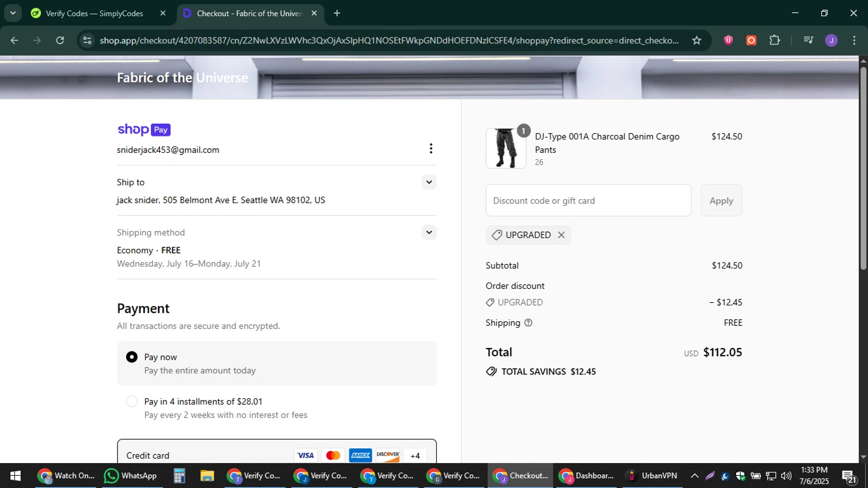Open the Extensions puzzle icon
The image size is (868, 488).
pos(774,41)
